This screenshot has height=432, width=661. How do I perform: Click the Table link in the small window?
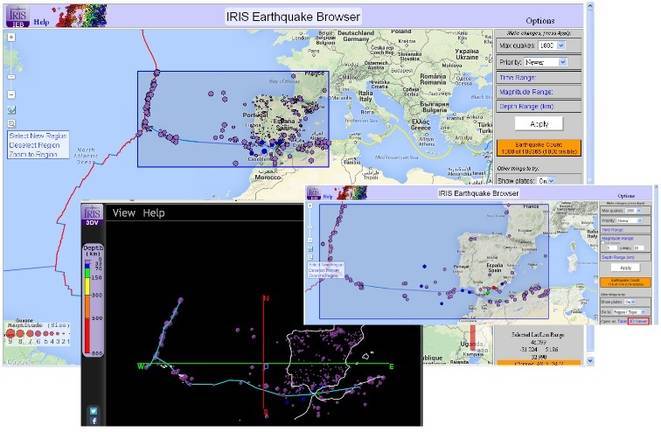[622, 321]
